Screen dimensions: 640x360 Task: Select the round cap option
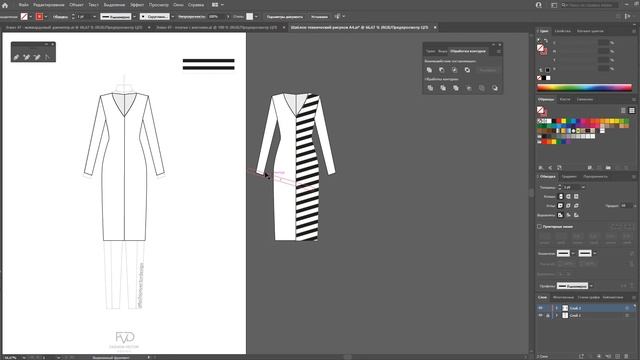pyautogui.click(x=568, y=197)
